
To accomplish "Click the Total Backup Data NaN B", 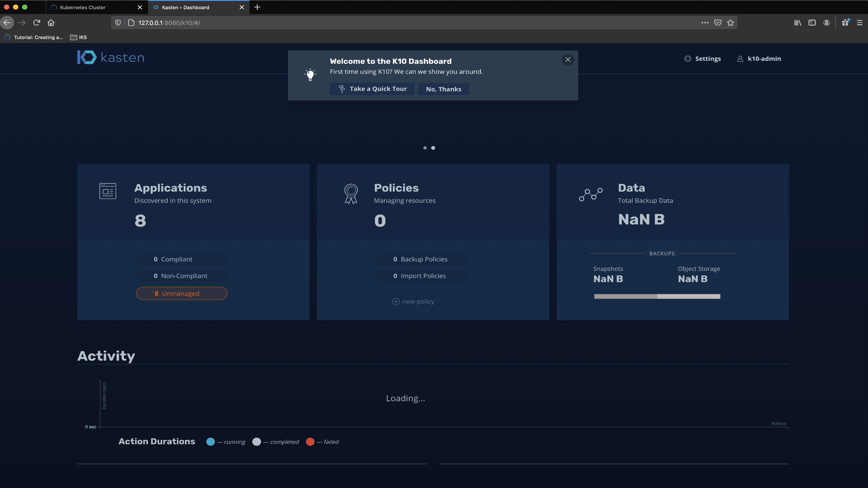I will click(641, 220).
